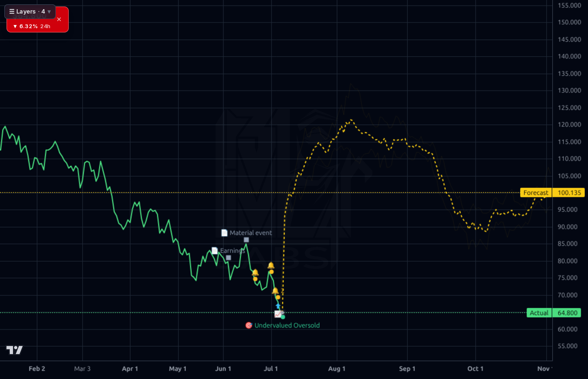588x379 pixels.
Task: Click the square marker below Earnings
Action: coord(228,258)
